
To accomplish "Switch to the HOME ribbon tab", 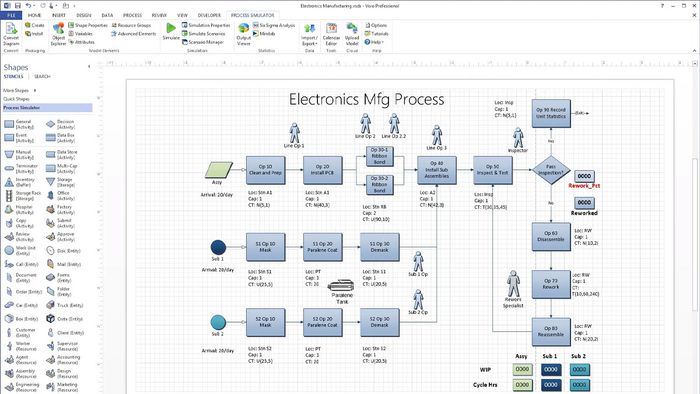I will tap(34, 15).
